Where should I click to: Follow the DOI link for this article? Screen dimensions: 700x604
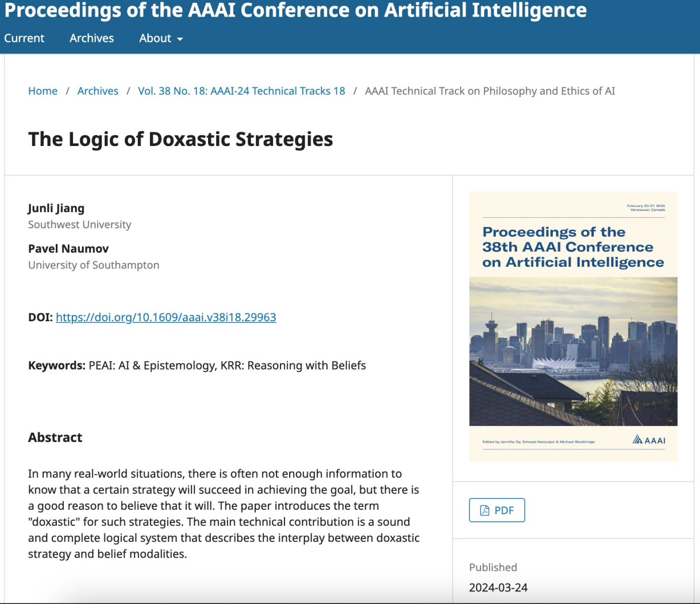[166, 317]
